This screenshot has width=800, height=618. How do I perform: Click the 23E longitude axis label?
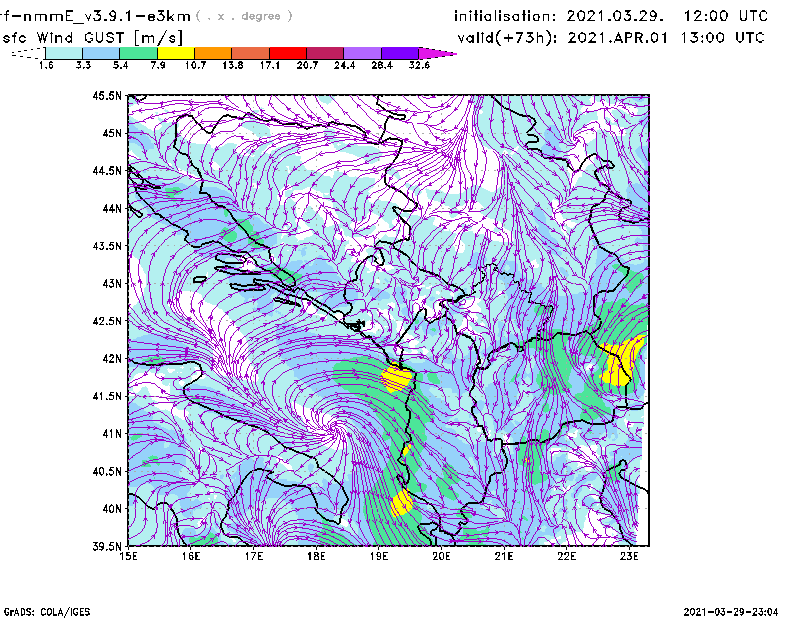tap(629, 557)
